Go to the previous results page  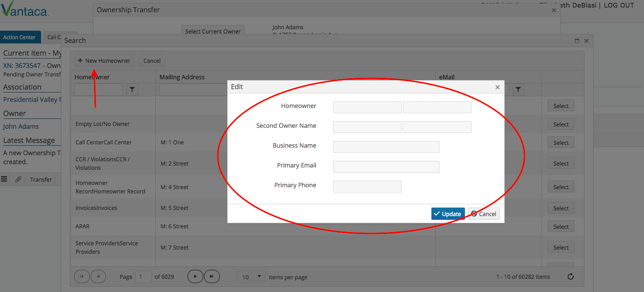point(98,276)
